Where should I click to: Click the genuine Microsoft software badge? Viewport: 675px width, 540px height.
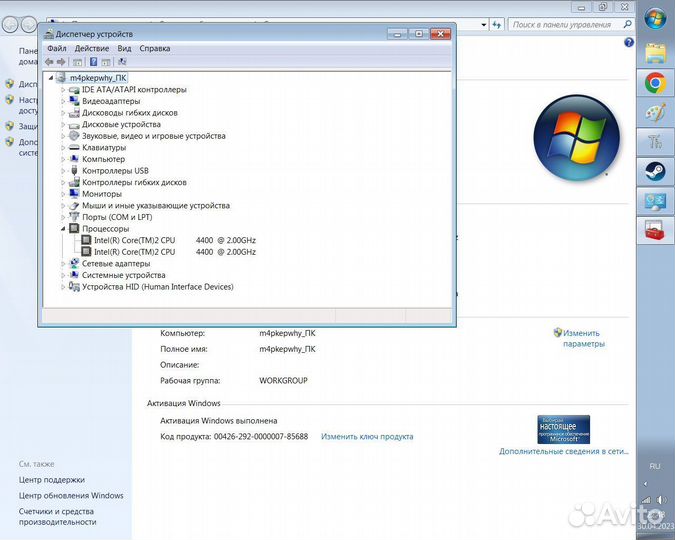564,429
